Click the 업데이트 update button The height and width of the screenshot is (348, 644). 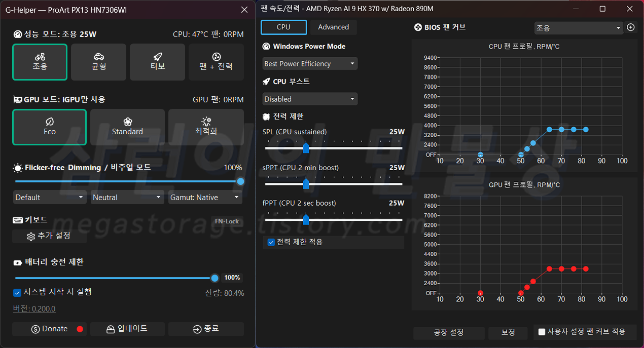point(127,329)
